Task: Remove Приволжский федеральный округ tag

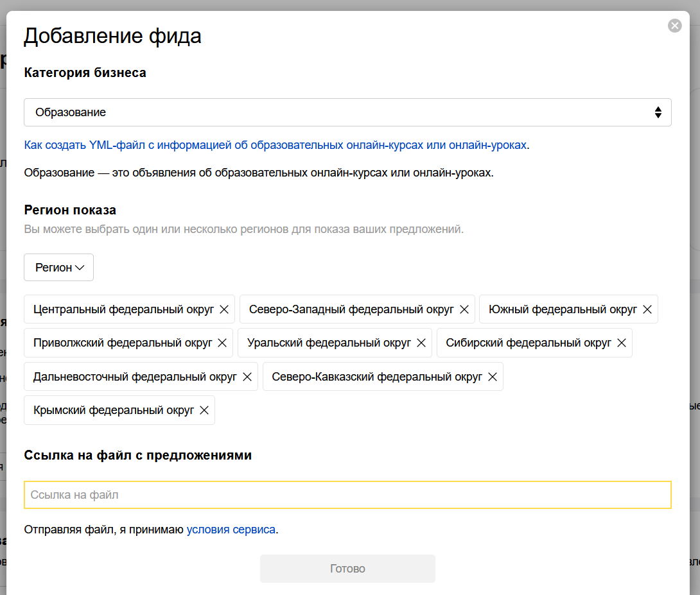Action: [222, 343]
